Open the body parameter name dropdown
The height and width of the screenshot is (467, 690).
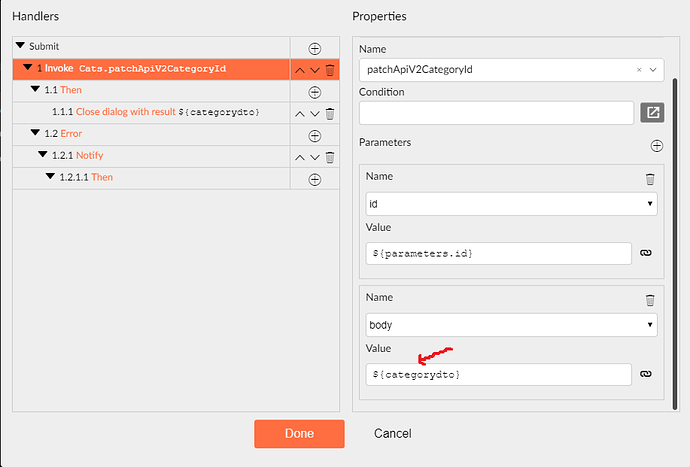tap(511, 325)
